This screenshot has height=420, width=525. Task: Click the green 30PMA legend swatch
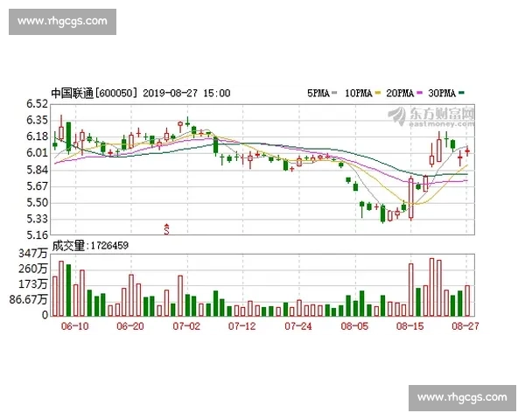click(461, 93)
